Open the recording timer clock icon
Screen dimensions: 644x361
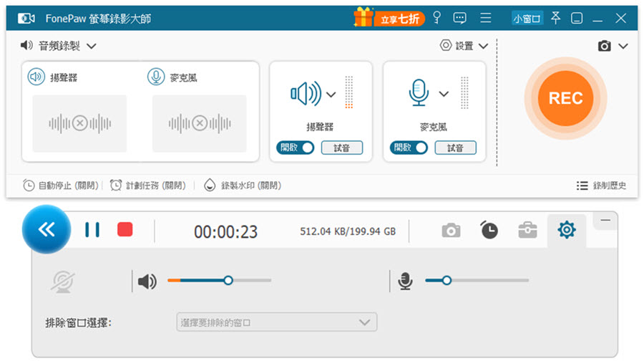pos(489,230)
